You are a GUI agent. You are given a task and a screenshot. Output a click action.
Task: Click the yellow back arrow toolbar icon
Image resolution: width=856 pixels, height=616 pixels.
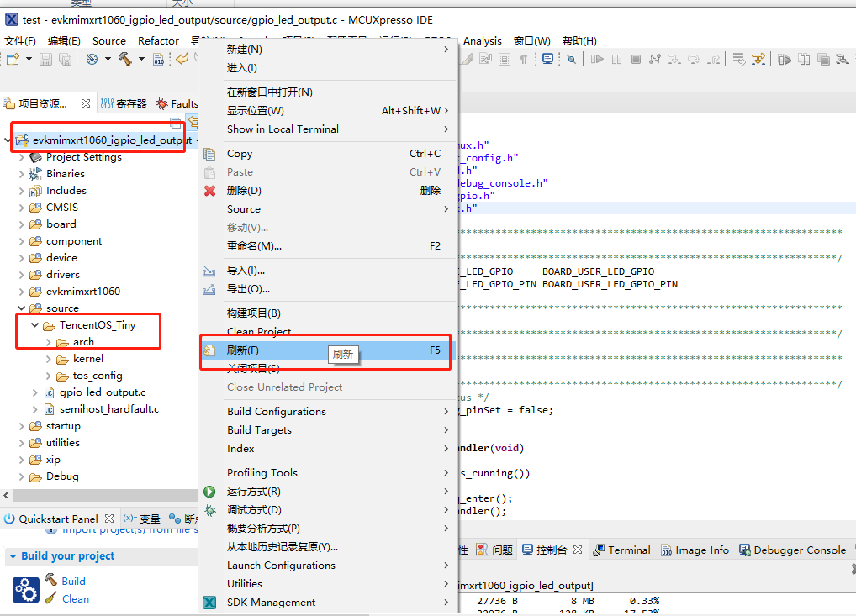point(182,58)
